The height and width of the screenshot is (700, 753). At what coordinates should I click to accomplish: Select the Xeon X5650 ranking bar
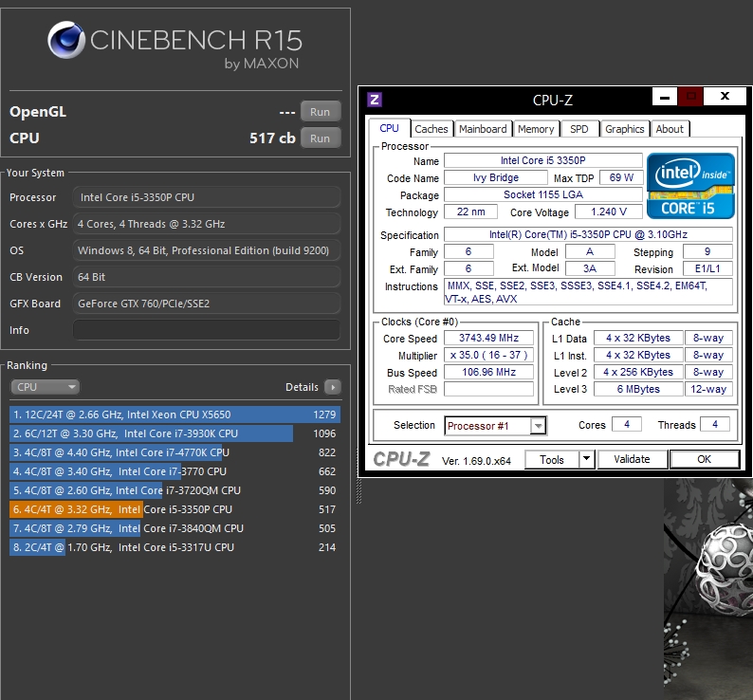point(174,414)
